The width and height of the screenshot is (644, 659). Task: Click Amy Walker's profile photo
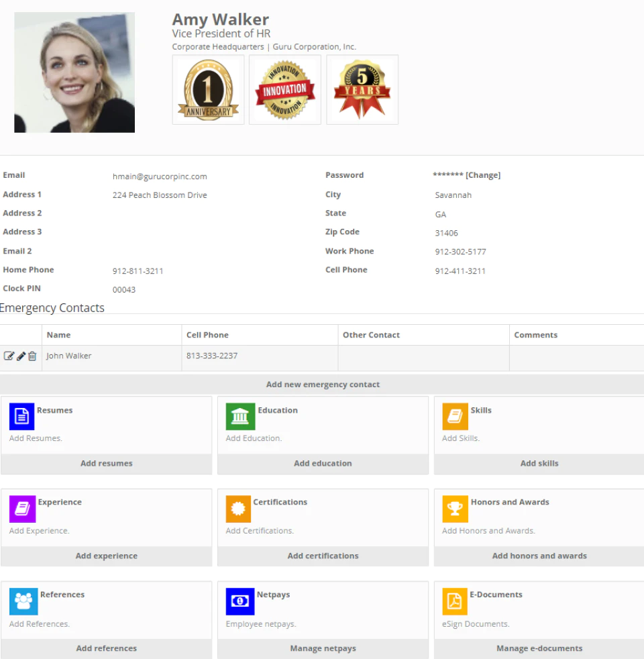click(x=74, y=72)
